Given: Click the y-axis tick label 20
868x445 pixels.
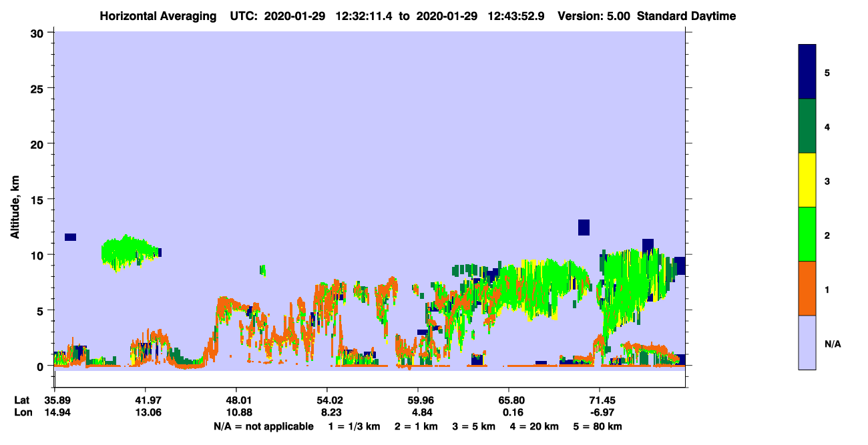Looking at the screenshot, I should click(x=39, y=143).
